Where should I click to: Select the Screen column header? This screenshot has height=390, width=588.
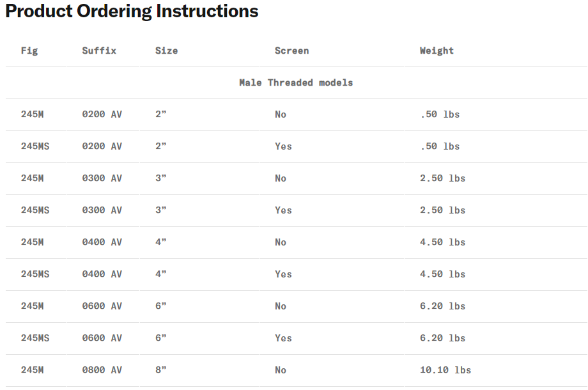coord(291,51)
